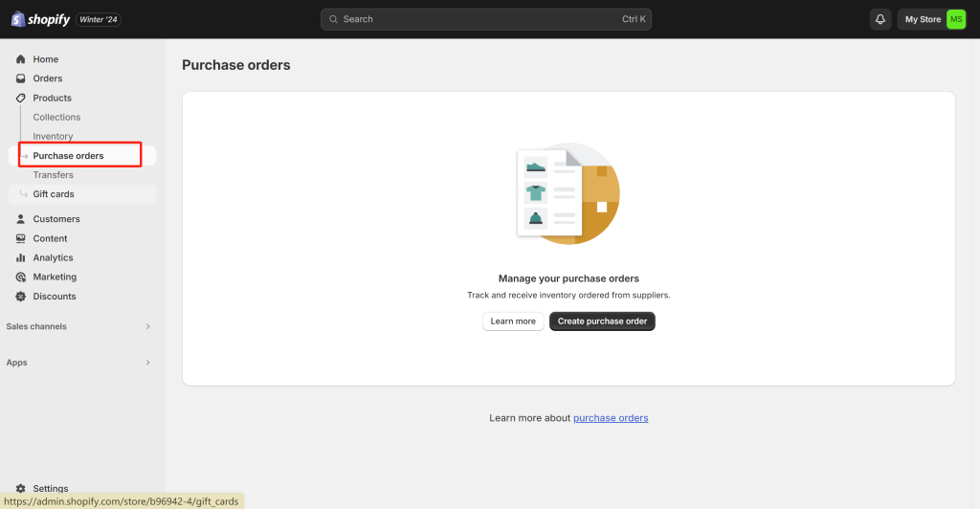This screenshot has width=980, height=509.
Task: Open Transfers under Products
Action: click(54, 175)
